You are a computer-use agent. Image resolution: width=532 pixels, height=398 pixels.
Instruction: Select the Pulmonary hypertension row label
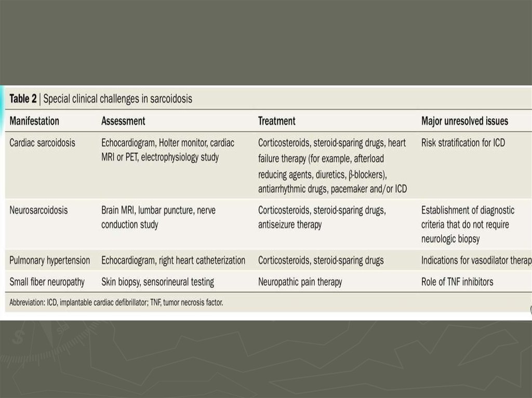click(x=50, y=260)
